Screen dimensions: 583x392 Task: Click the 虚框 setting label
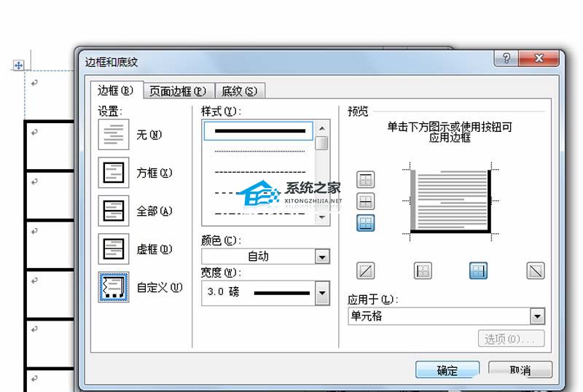(154, 248)
